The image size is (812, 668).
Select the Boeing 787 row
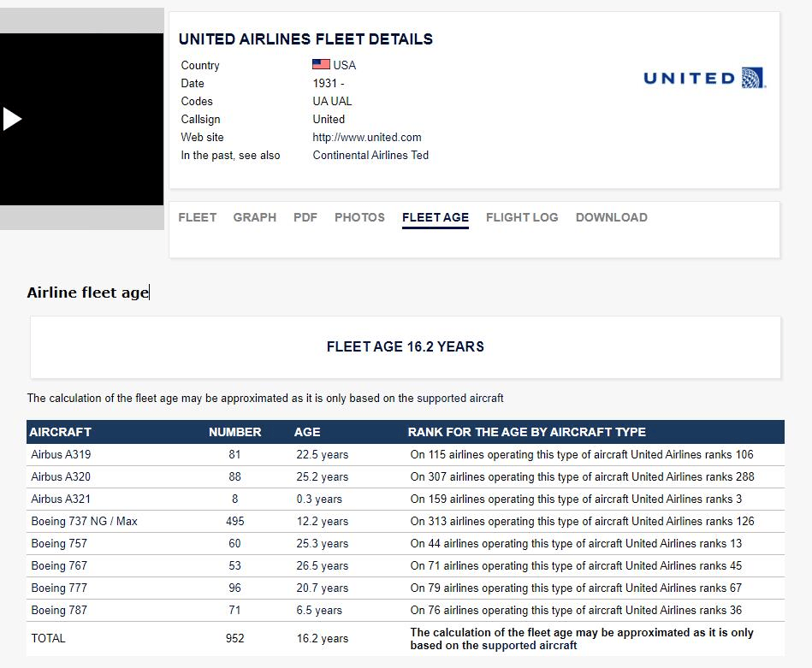coord(406,611)
